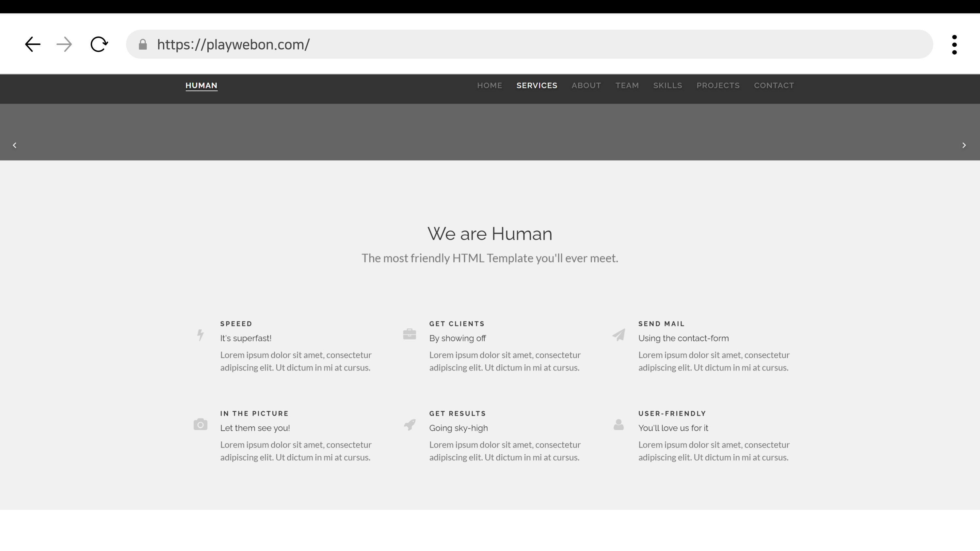Click the rocket Get Results icon

(410, 424)
